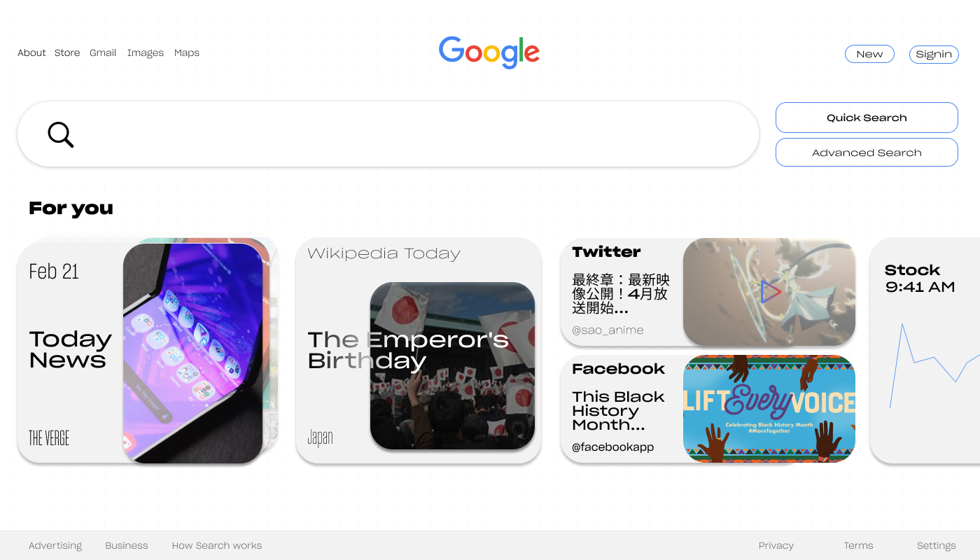Image resolution: width=980 pixels, height=560 pixels.
Task: Open the Lift Every Voice Facebook image
Action: click(769, 409)
